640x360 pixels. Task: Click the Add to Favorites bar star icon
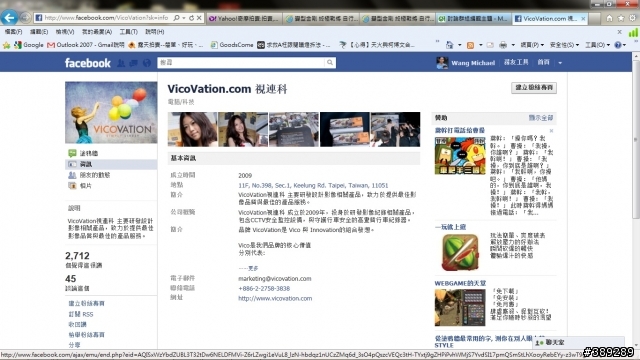(x=7, y=45)
